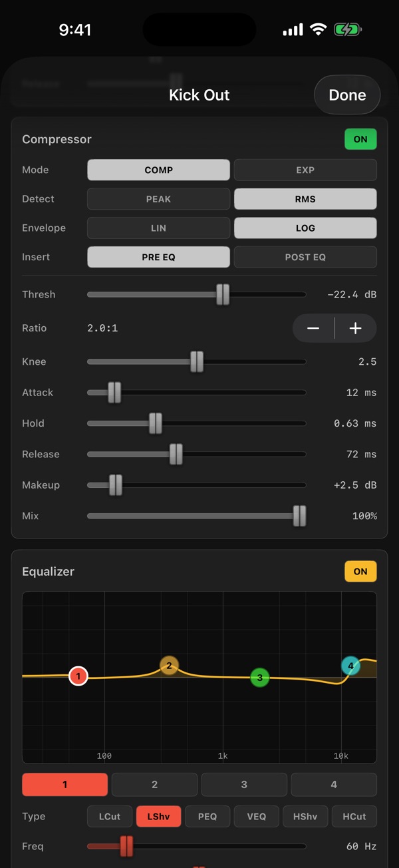Set filter type to PEQ

click(x=207, y=816)
